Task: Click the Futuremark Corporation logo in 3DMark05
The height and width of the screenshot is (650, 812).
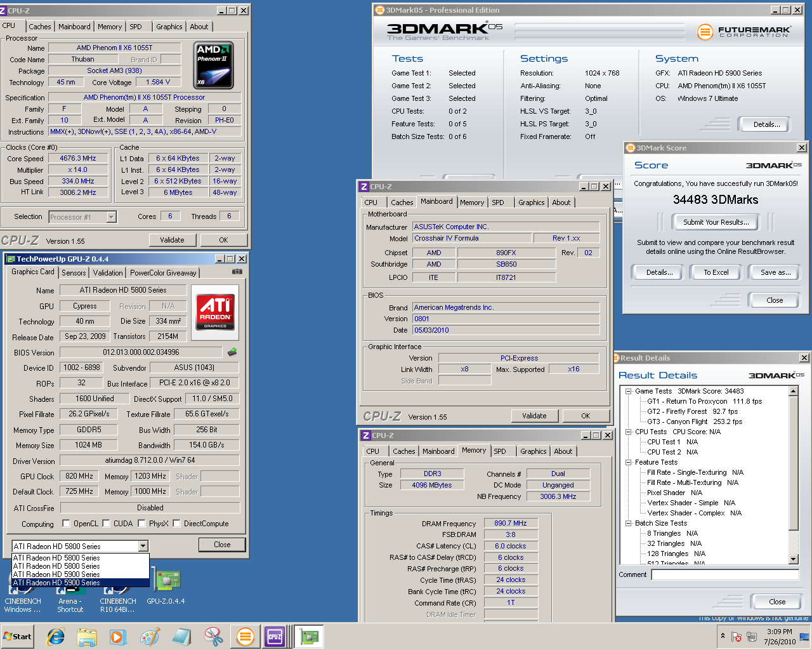Action: coord(743,31)
